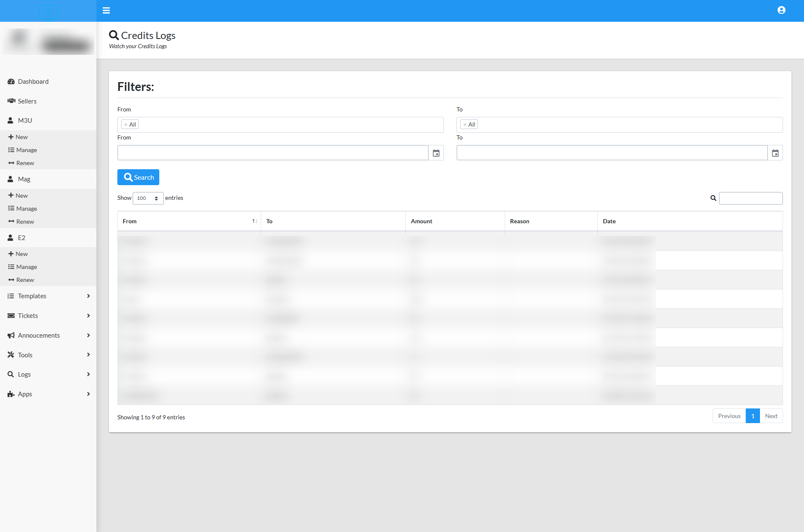Click the Dashboard gauge icon
Viewport: 804px width, 532px height.
click(x=11, y=82)
